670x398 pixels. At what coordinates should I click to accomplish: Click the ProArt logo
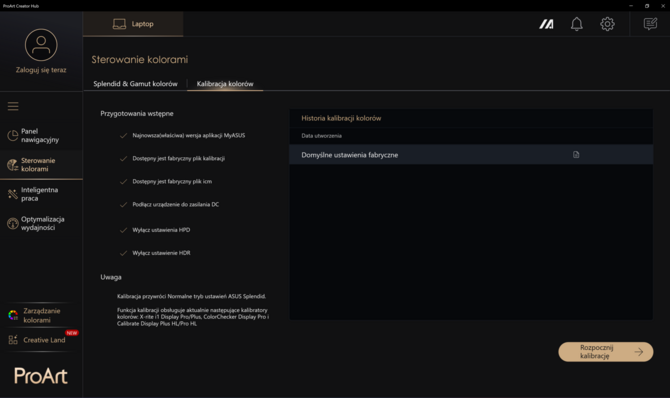coord(41,376)
